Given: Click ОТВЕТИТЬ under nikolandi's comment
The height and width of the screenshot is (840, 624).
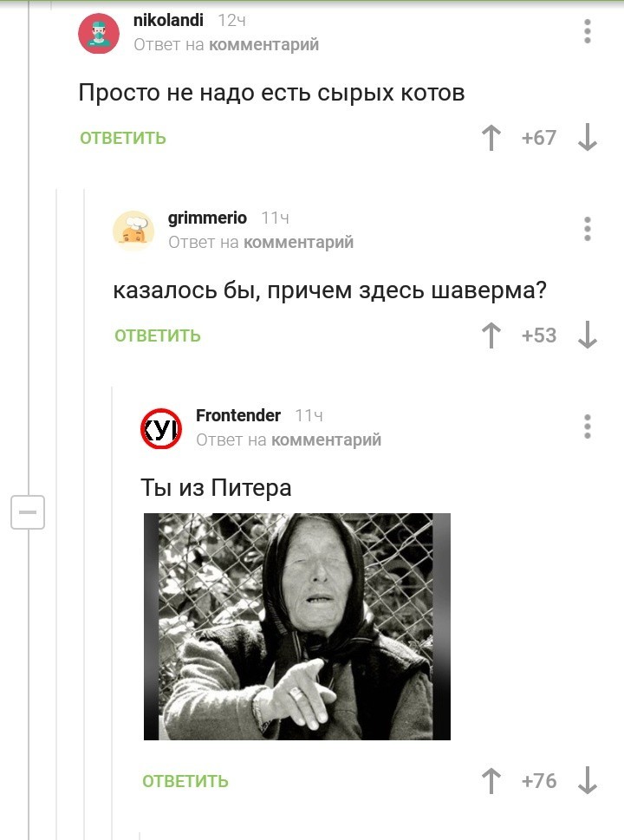Looking at the screenshot, I should 123,138.
